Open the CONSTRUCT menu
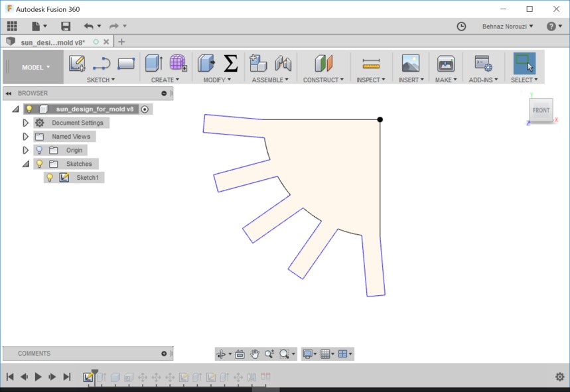Viewport: 570px width, 392px height. 323,80
